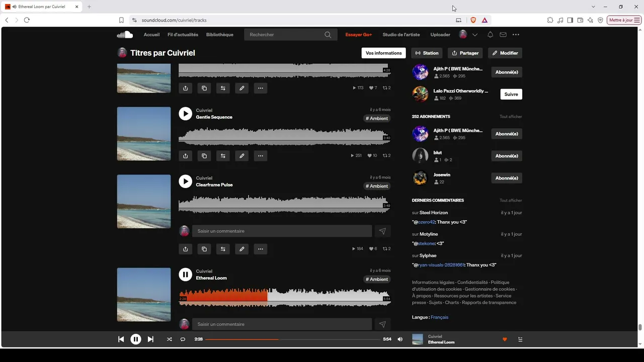Play the Clearframe Pulse track
This screenshot has width=644, height=362.
pyautogui.click(x=186, y=182)
